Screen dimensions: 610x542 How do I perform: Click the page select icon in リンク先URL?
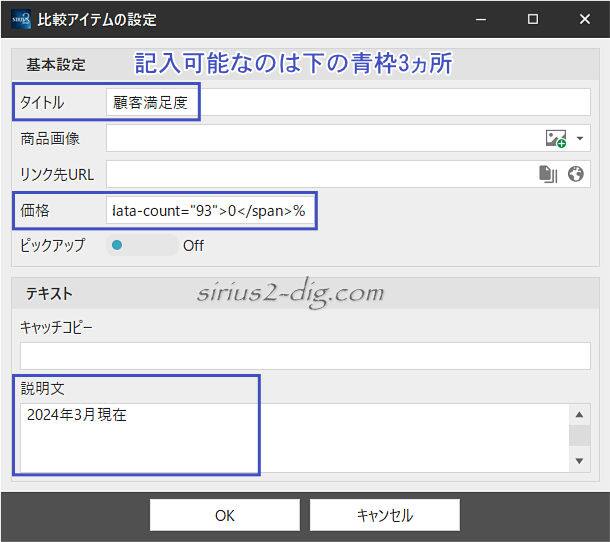tap(548, 174)
